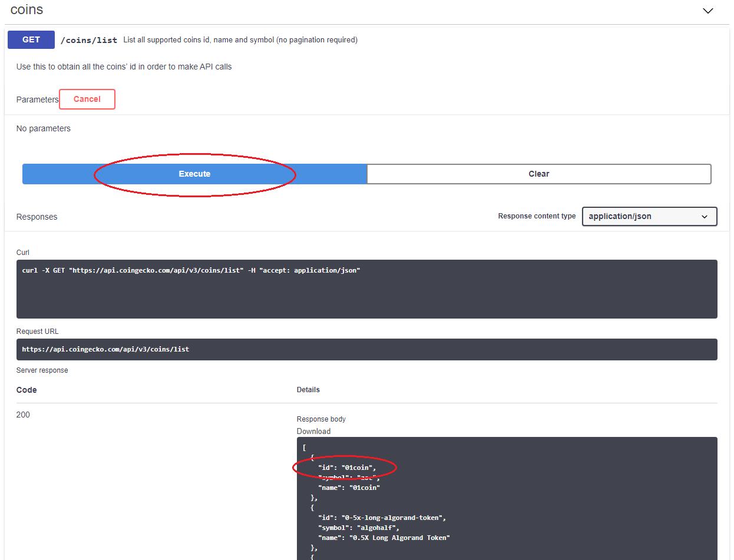The image size is (734, 560).
Task: Click the /coins/list endpoint path
Action: 89,40
